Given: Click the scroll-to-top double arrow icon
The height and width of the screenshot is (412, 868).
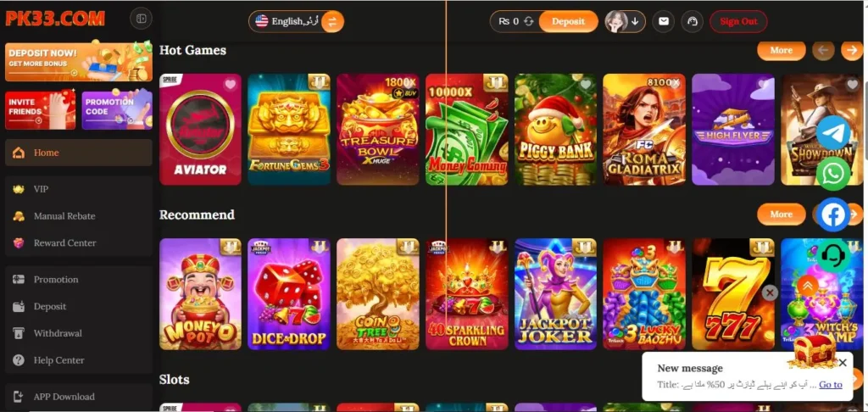Looking at the screenshot, I should 808,286.
